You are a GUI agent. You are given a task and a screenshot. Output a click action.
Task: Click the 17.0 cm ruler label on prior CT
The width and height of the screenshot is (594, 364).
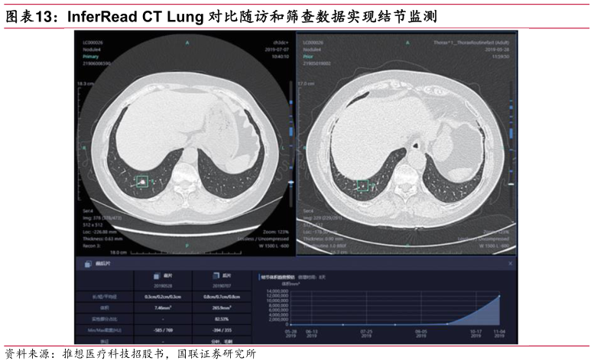click(x=306, y=83)
